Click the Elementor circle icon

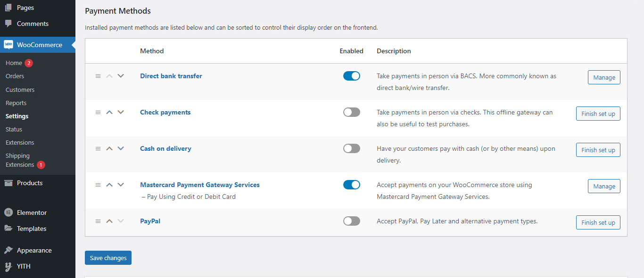[x=8, y=213]
